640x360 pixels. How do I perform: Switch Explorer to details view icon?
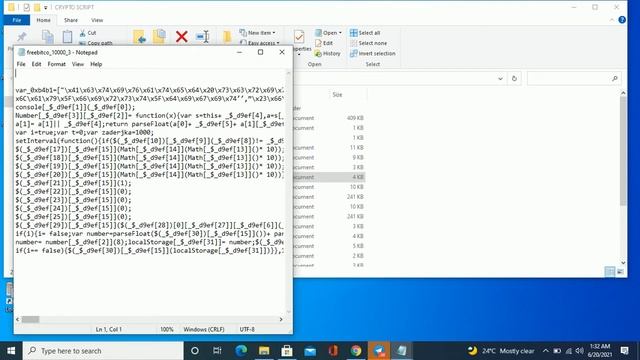pos(609,271)
